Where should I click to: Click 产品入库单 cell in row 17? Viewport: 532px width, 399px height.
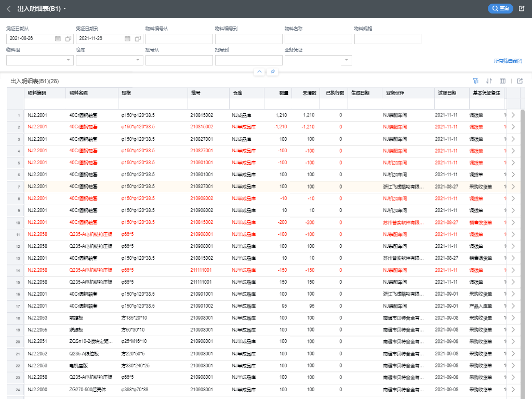pos(481,306)
